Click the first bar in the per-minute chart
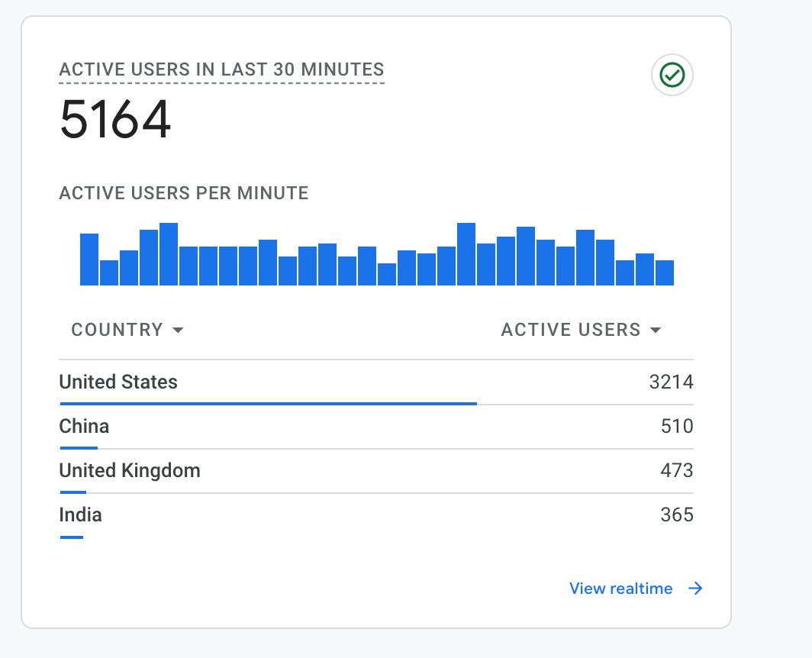 (x=89, y=260)
